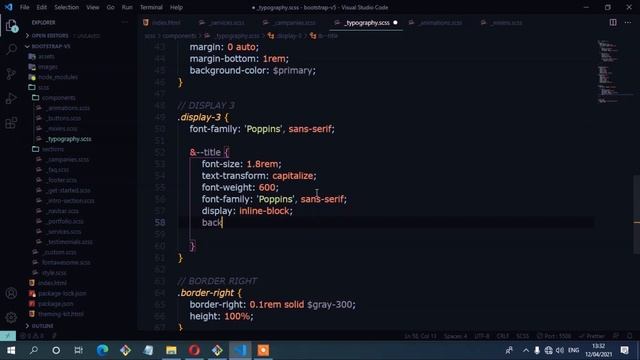Click the remote window indicator in status bar
Image resolution: width=640 pixels, height=360 pixels.
pos(8,336)
